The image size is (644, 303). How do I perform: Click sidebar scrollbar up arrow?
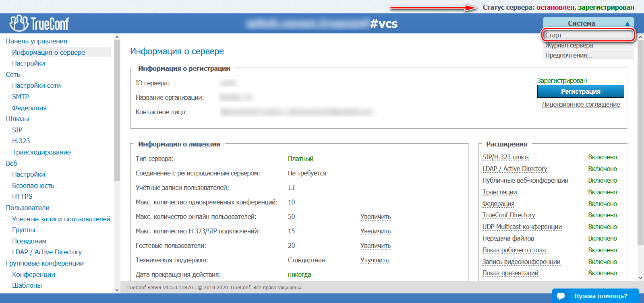[117, 37]
